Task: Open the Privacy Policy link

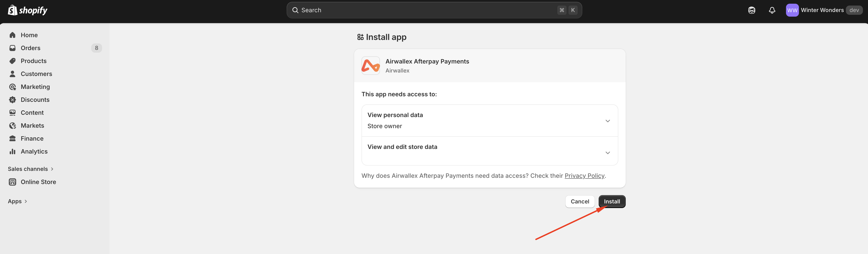Action: click(585, 175)
